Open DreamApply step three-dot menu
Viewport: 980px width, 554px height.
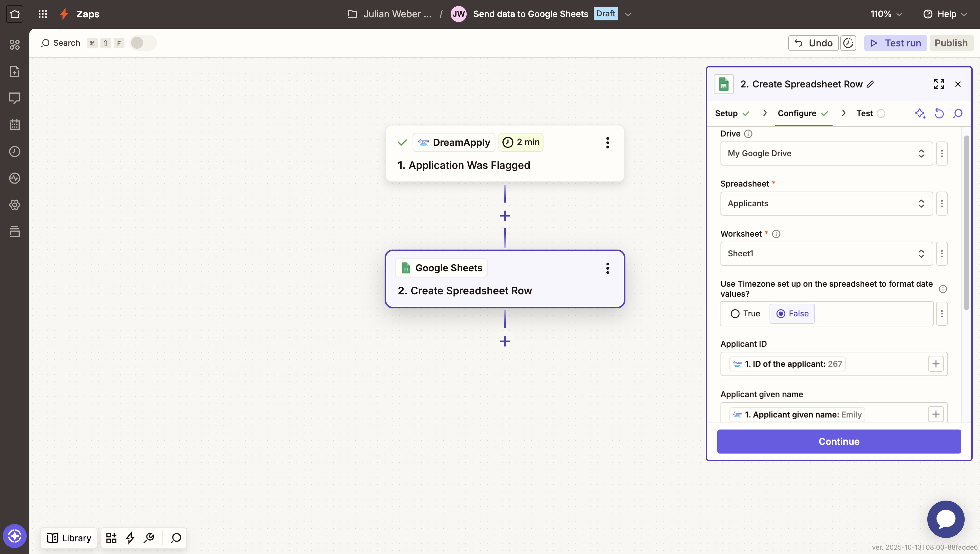click(x=607, y=143)
